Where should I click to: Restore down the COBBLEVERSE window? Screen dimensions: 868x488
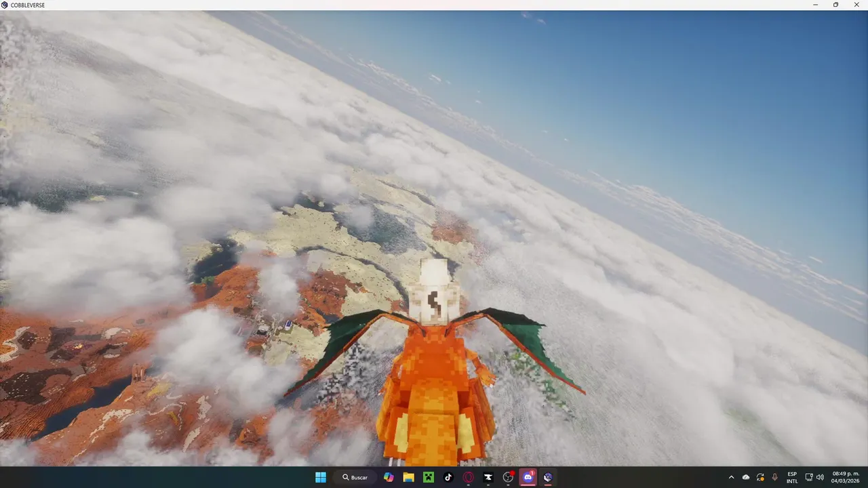835,5
